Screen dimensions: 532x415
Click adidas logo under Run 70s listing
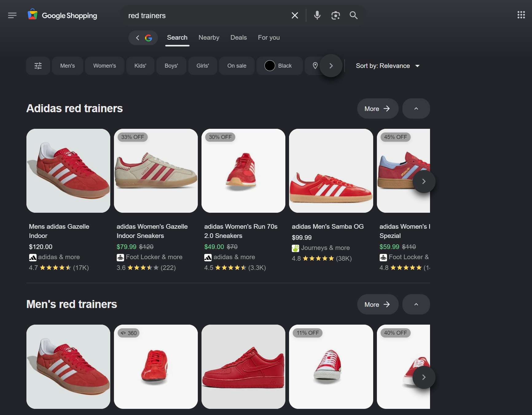pyautogui.click(x=208, y=257)
